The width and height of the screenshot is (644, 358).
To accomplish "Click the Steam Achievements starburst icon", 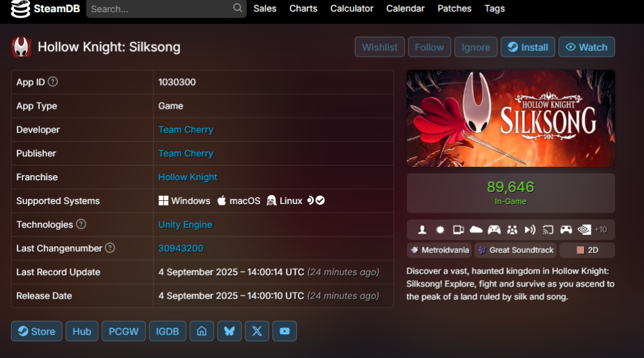I will 440,229.
